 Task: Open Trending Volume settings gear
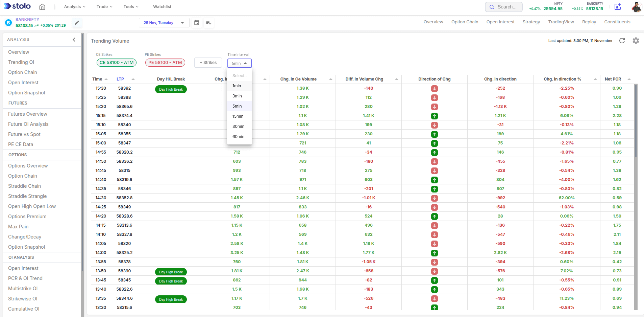(636, 41)
